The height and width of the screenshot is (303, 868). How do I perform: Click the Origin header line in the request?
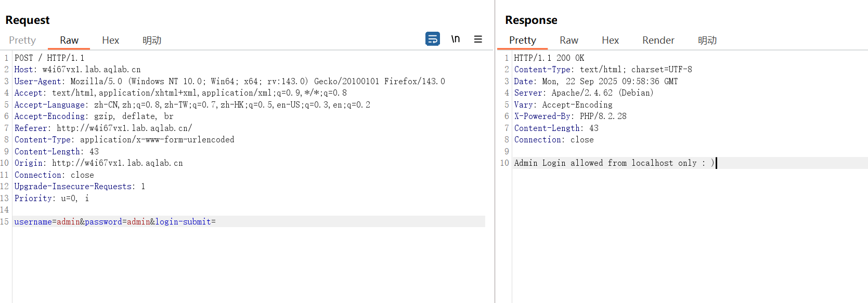pos(98,163)
